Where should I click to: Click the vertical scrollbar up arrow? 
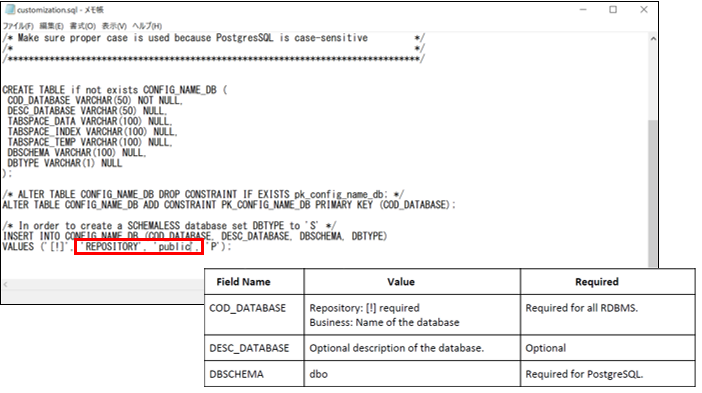coord(653,39)
